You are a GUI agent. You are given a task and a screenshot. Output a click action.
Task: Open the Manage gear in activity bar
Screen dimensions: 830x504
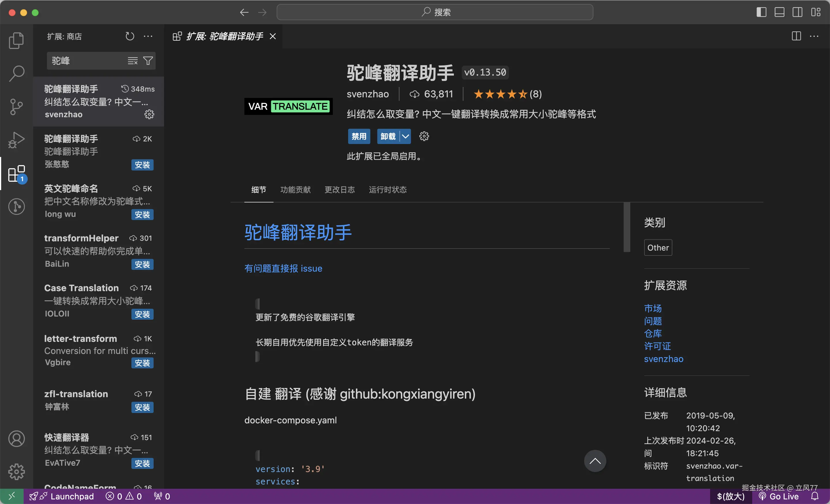(x=16, y=472)
